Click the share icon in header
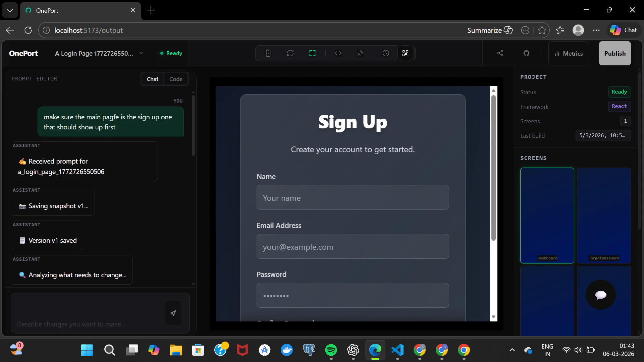 [x=500, y=53]
